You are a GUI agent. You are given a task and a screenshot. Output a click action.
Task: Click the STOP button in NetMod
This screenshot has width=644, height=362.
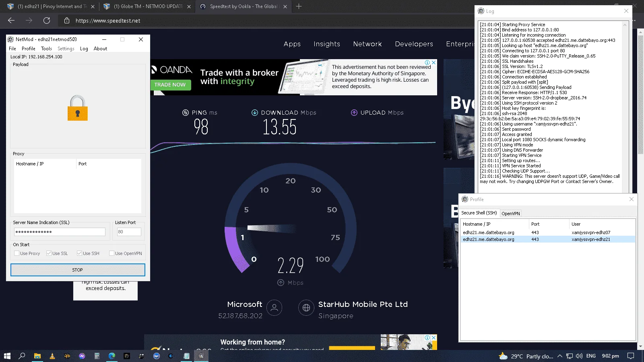pyautogui.click(x=78, y=270)
